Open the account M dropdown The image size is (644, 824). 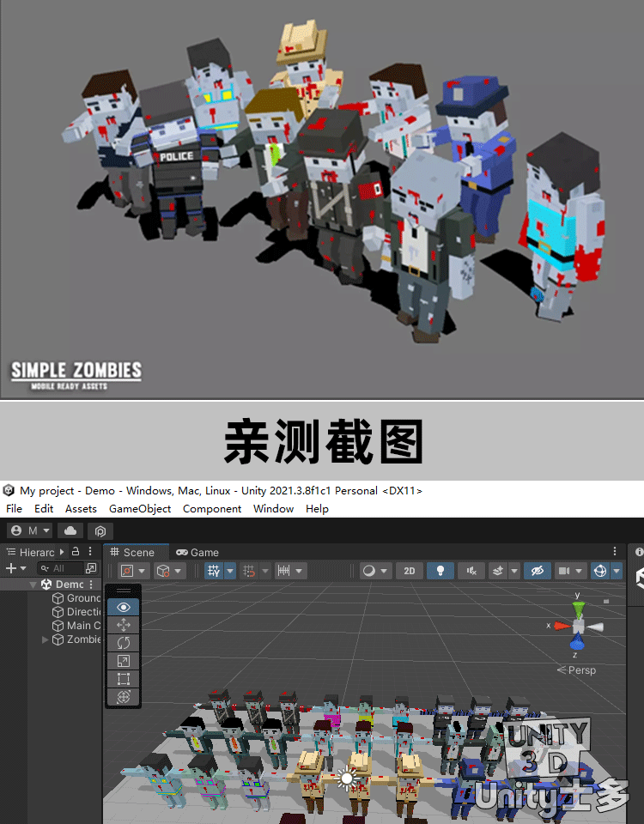(31, 530)
